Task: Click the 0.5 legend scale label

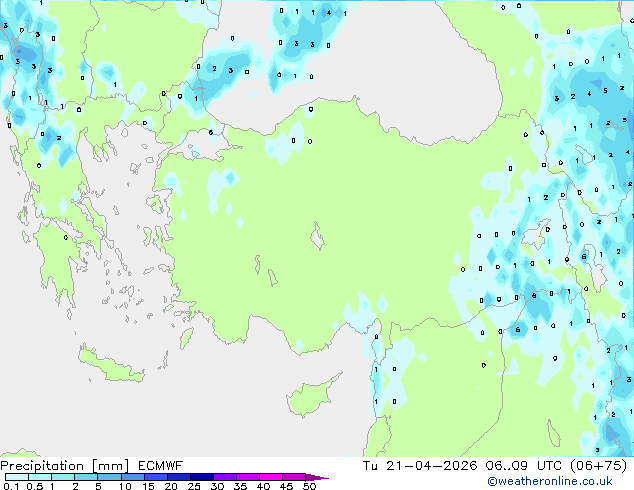Action: pyautogui.click(x=34, y=486)
